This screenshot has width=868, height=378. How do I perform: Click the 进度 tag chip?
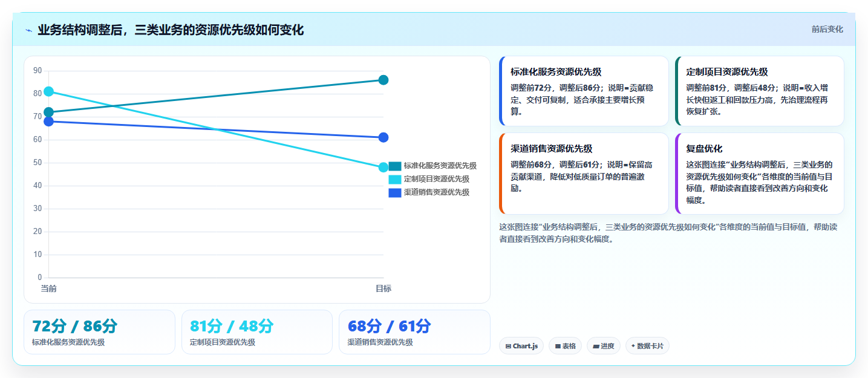[603, 346]
